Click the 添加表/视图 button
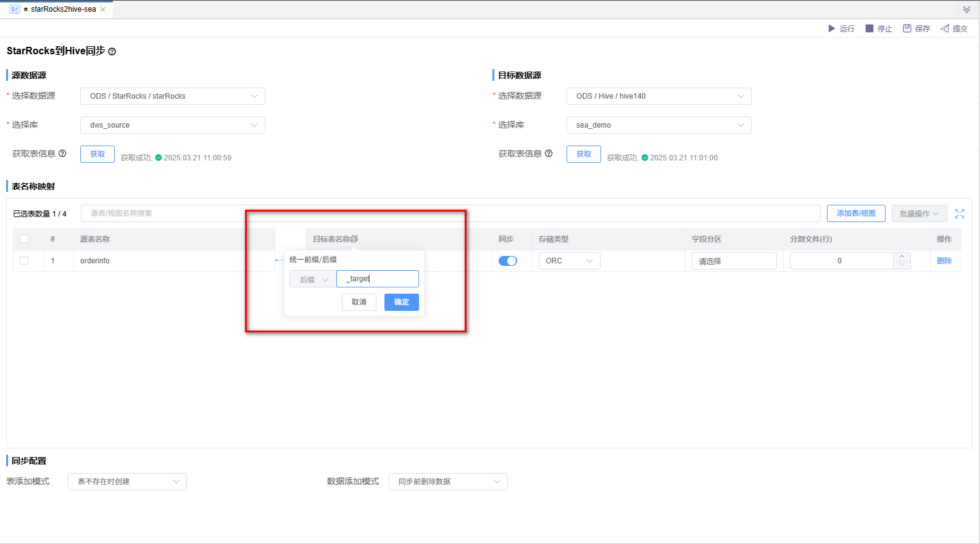 pos(855,213)
